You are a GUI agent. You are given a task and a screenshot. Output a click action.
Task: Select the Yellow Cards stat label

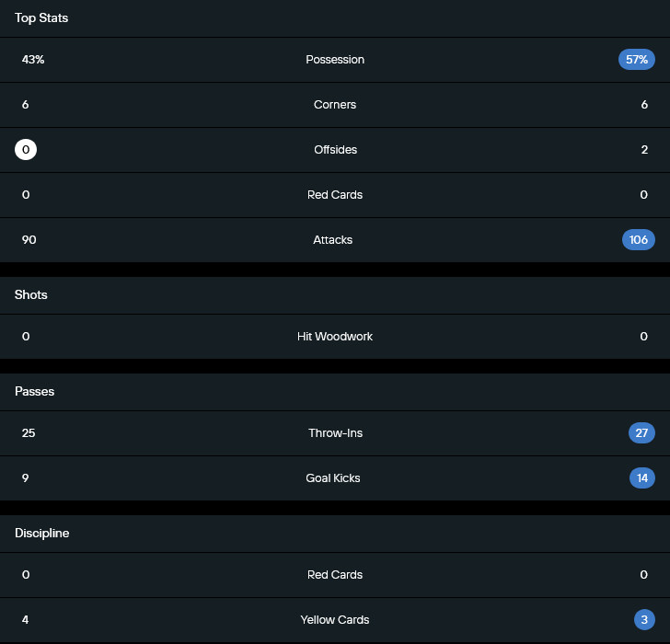(x=335, y=620)
